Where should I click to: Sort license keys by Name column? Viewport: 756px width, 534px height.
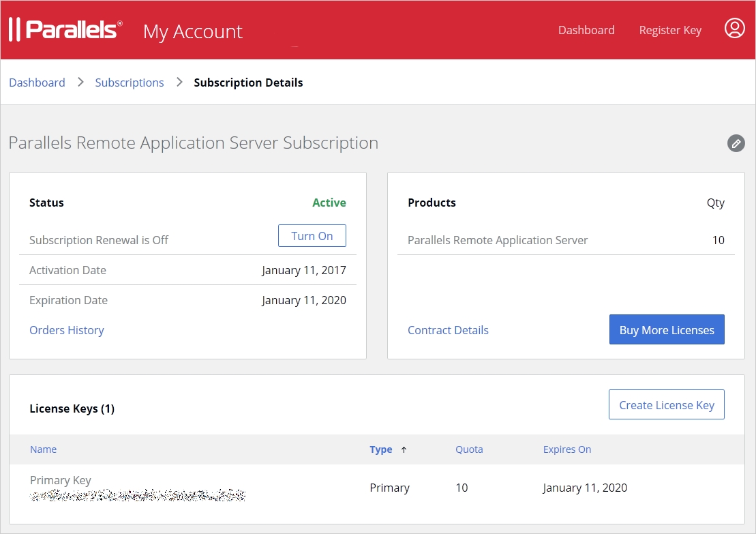43,449
